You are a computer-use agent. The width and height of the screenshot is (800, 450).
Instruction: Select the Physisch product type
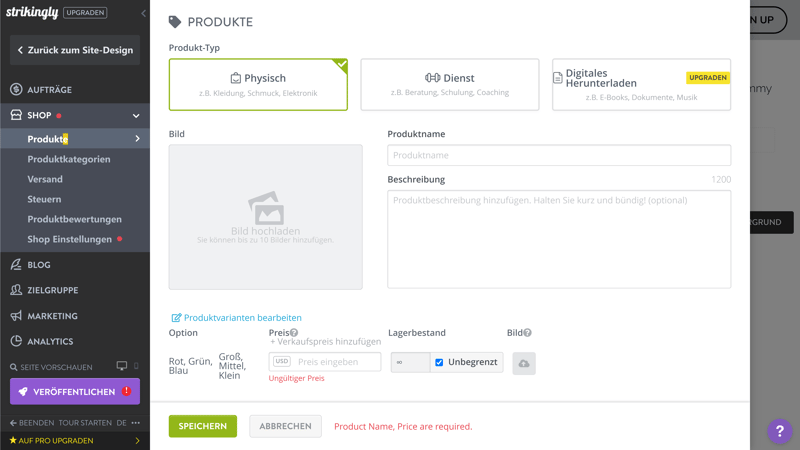(258, 84)
